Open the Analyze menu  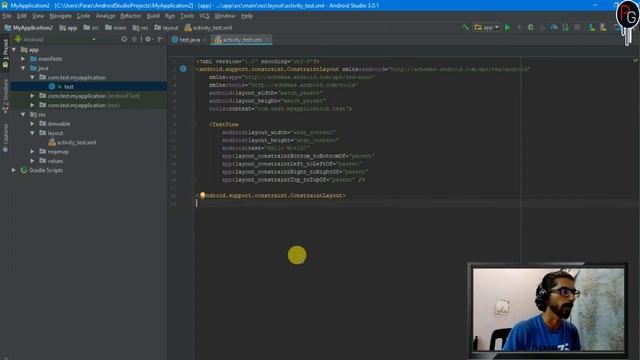click(105, 16)
